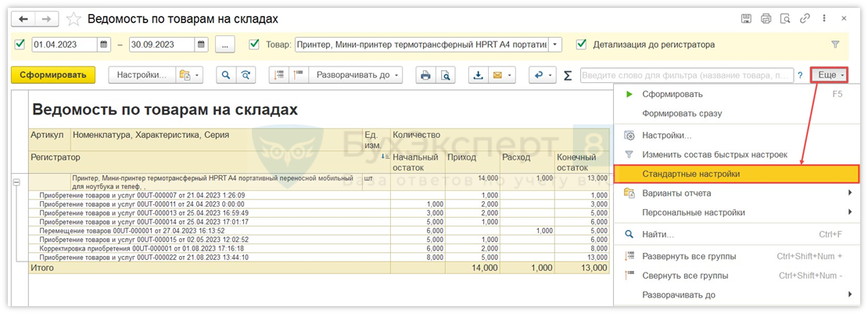
Task: Click the back navigation arrow
Action: [23, 19]
